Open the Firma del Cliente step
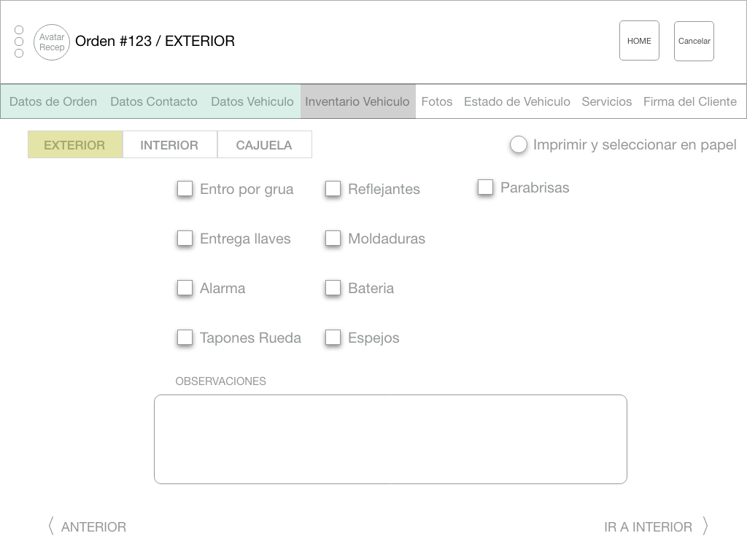The width and height of the screenshot is (747, 560). [x=689, y=102]
